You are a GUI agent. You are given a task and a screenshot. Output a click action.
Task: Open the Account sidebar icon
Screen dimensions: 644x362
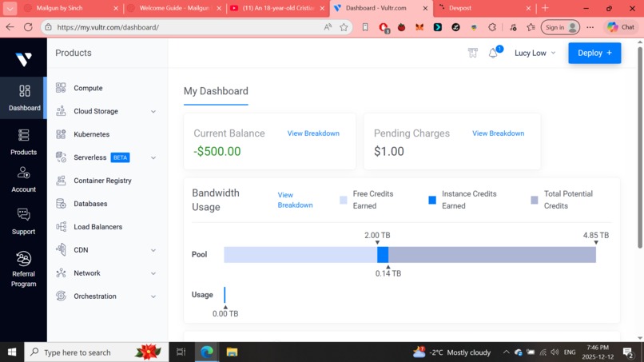(23, 173)
